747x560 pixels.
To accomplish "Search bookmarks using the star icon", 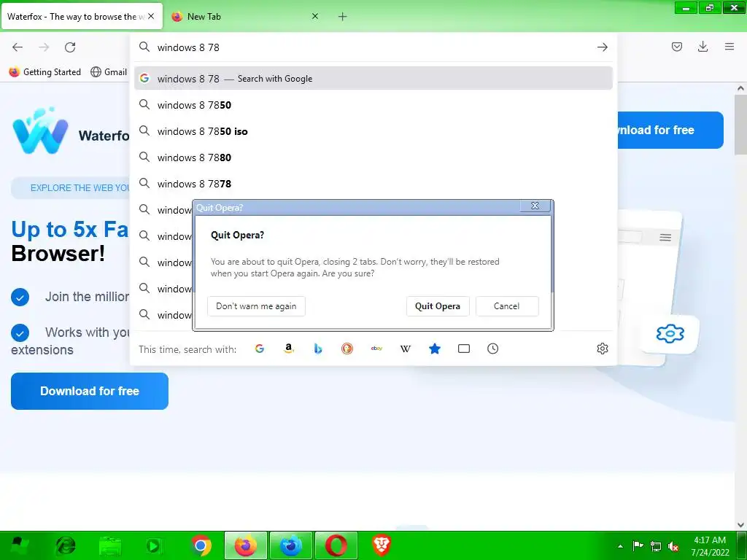I will [435, 349].
